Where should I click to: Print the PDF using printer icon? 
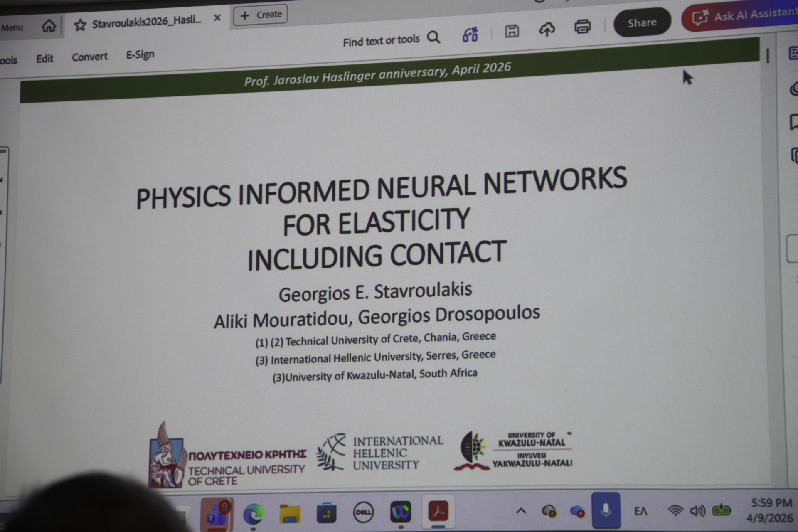pyautogui.click(x=582, y=27)
